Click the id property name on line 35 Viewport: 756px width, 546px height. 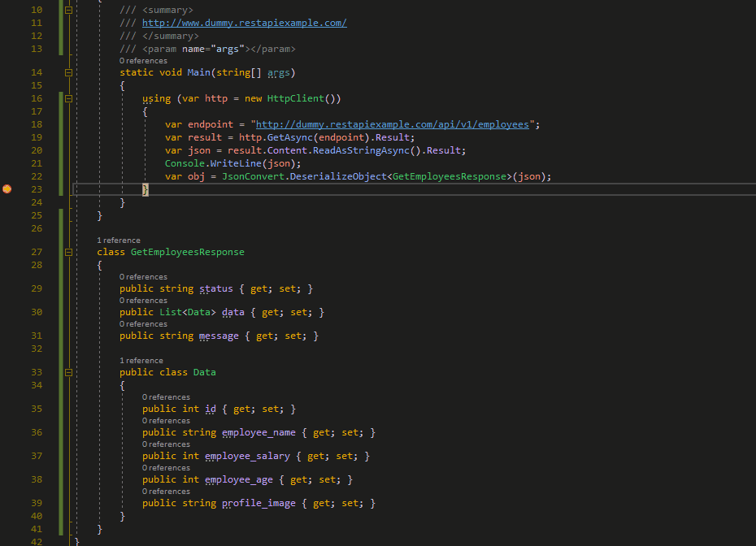211,409
